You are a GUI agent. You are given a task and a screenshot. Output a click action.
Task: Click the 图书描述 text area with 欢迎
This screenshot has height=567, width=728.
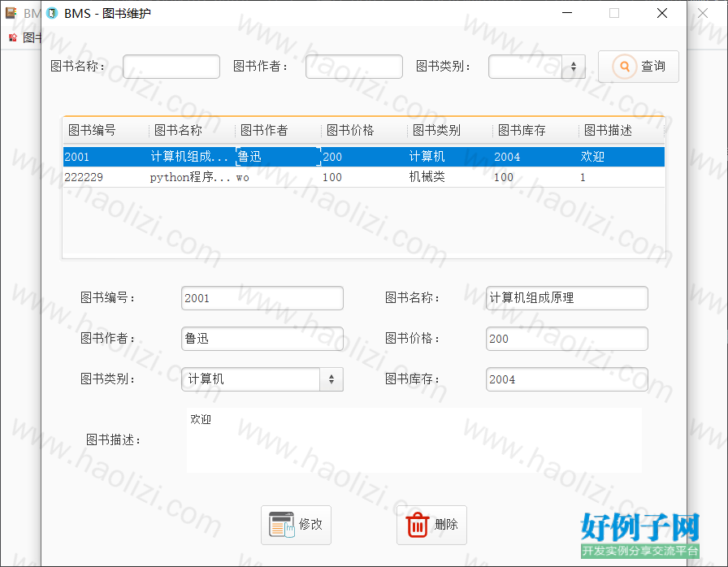[x=414, y=439]
